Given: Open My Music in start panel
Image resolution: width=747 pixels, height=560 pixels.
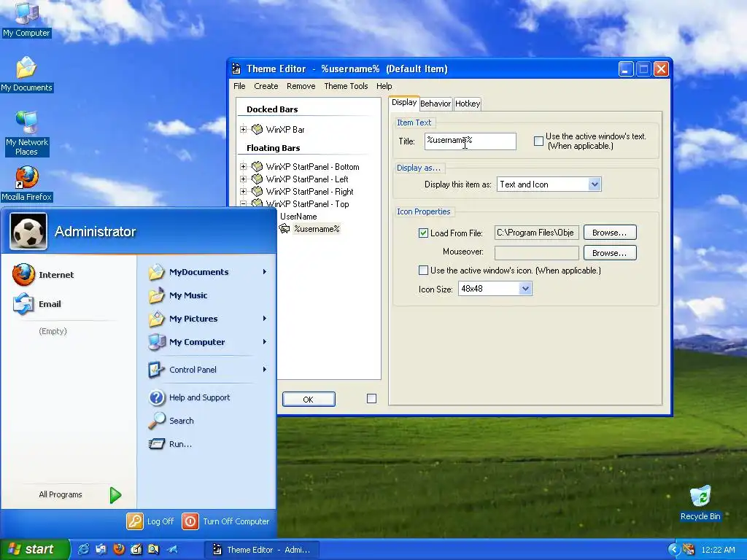Looking at the screenshot, I should [178, 295].
